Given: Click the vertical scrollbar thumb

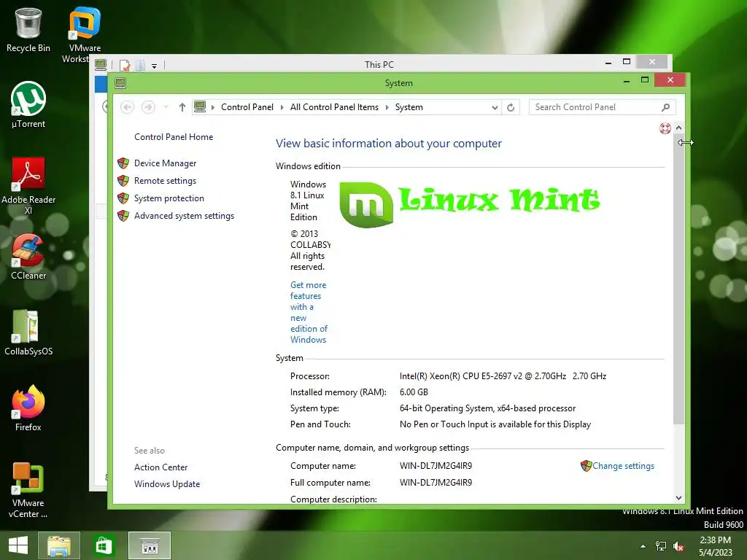Looking at the screenshot, I should point(679,279).
